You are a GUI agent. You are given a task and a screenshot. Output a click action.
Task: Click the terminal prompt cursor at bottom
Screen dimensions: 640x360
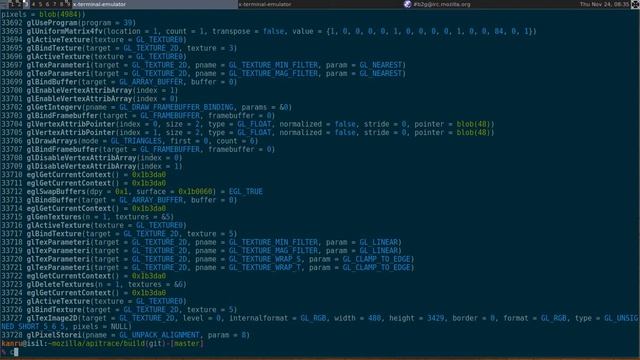pos(16,352)
